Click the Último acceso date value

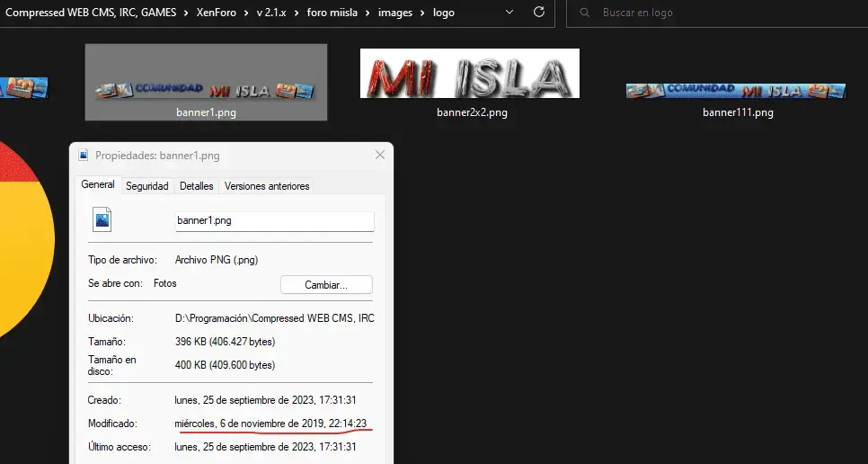click(x=265, y=446)
